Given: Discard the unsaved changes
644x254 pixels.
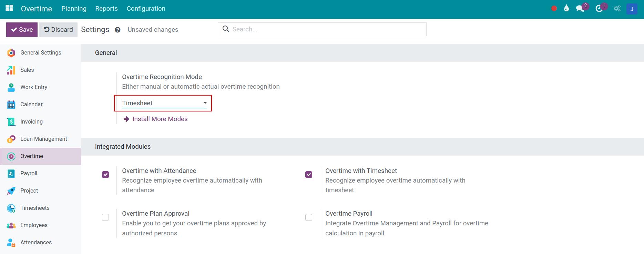Looking at the screenshot, I should [x=58, y=30].
